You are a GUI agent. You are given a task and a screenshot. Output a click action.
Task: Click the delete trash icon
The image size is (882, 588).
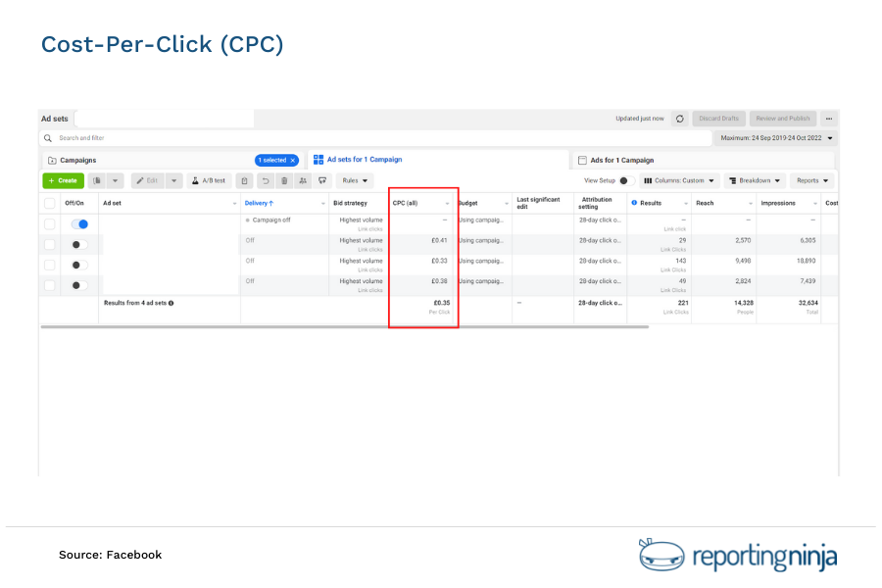284,180
